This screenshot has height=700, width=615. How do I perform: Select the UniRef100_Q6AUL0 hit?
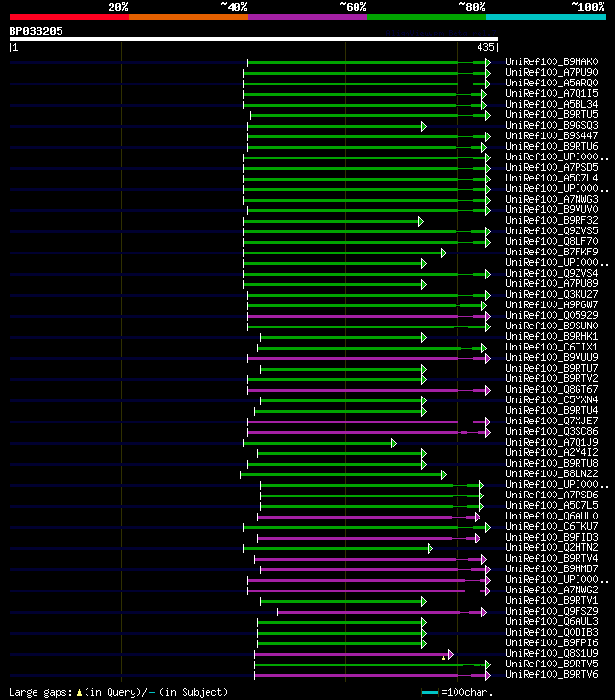tap(552, 516)
